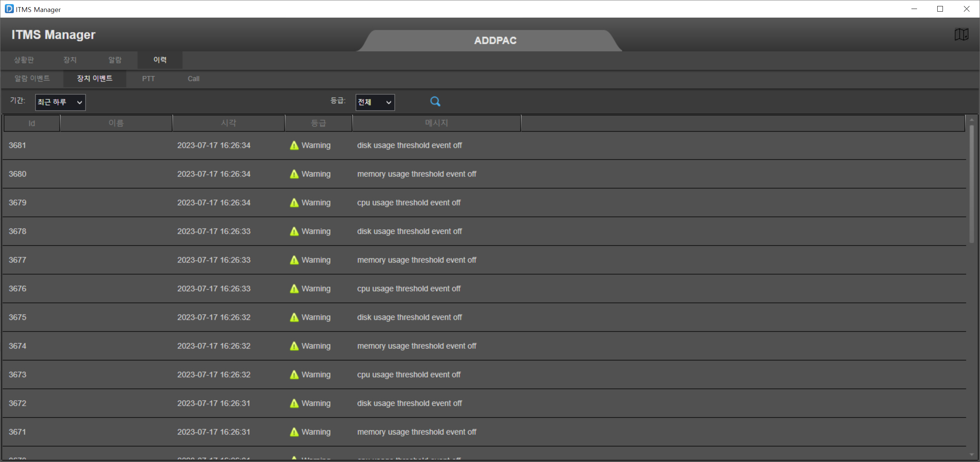The width and height of the screenshot is (980, 462).
Task: Switch to the 장치 tab
Action: [x=70, y=60]
